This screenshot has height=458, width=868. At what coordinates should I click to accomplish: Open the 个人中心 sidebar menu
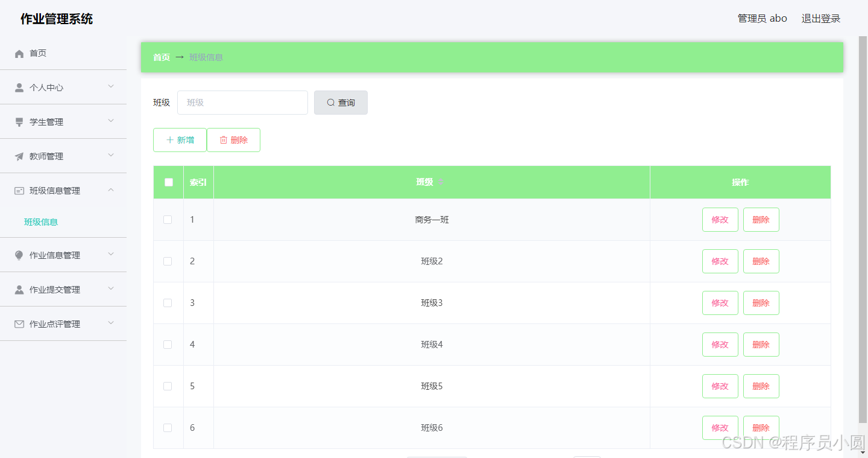(63, 87)
